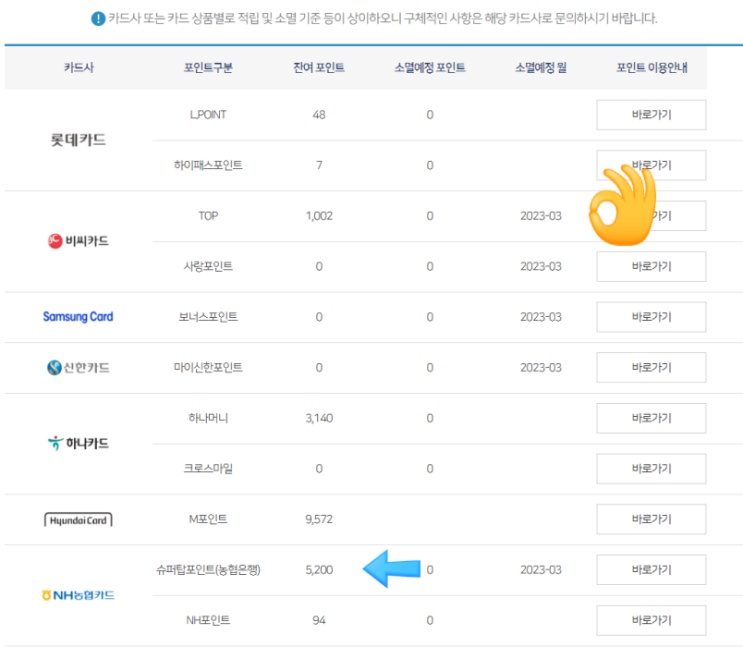Image resolution: width=743 pixels, height=647 pixels.
Task: Select the L.POINT point type cell
Action: point(208,115)
